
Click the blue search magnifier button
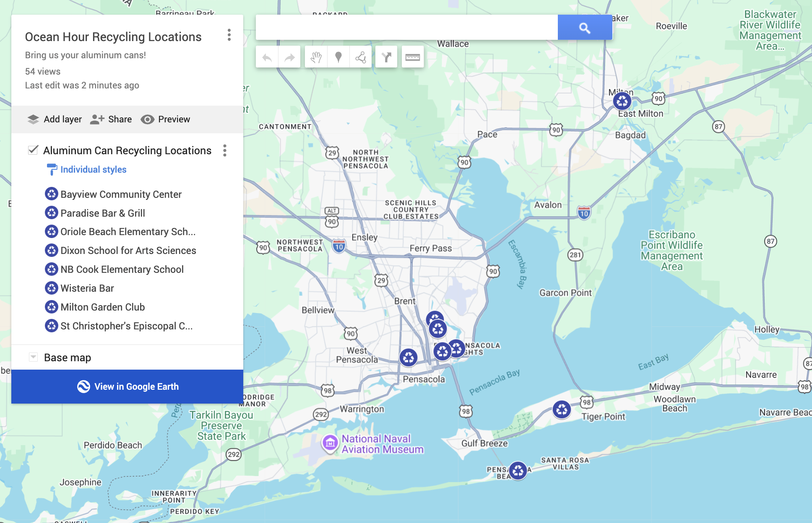pos(585,28)
